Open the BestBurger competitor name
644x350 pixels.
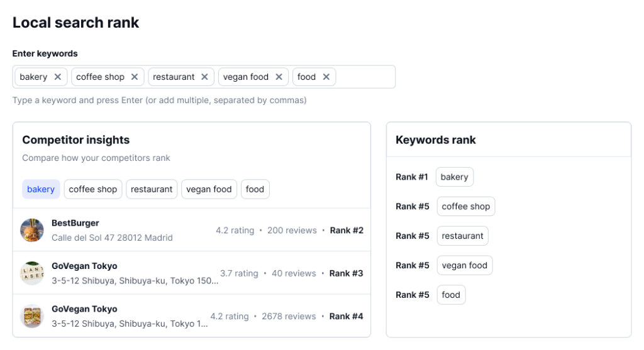(75, 223)
